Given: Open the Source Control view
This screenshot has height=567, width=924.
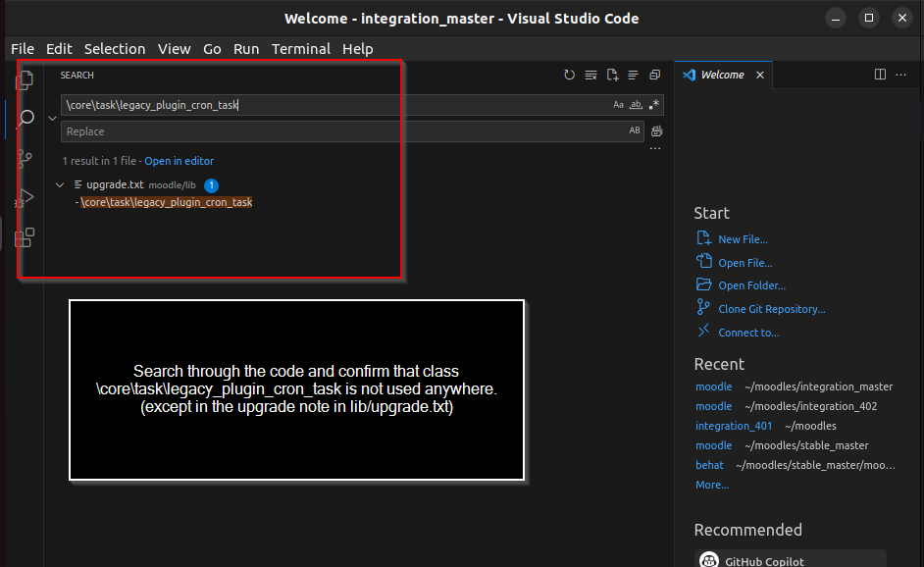Looking at the screenshot, I should (25, 158).
